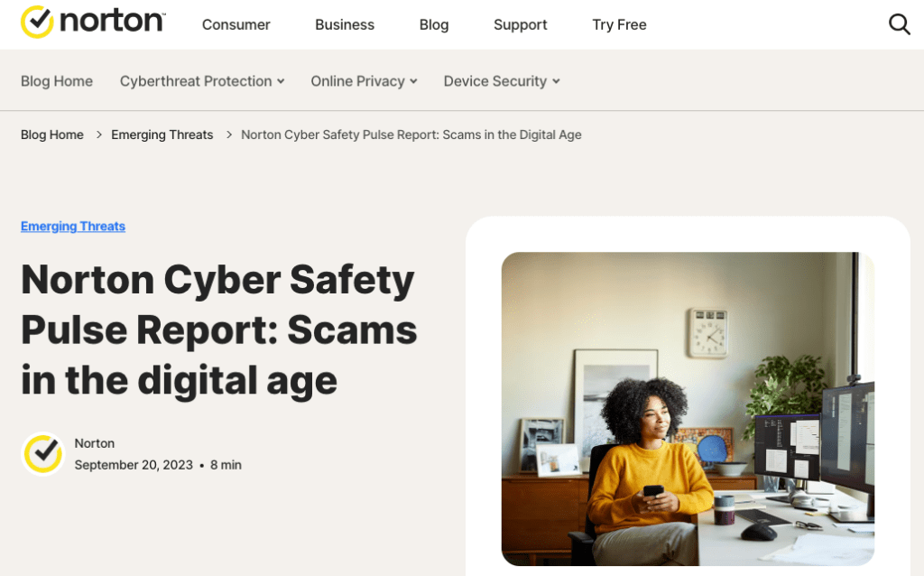924x576 pixels.
Task: Click the Norton author avatar icon
Action: click(x=42, y=454)
